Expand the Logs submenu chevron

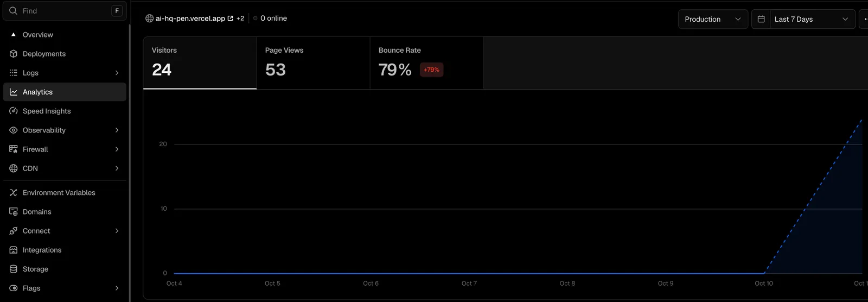(117, 73)
